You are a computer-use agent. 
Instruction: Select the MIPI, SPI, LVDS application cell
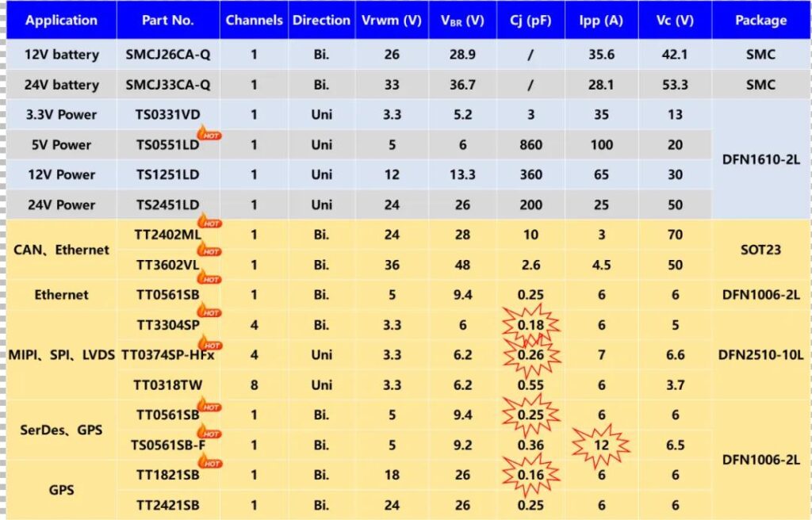point(61,355)
